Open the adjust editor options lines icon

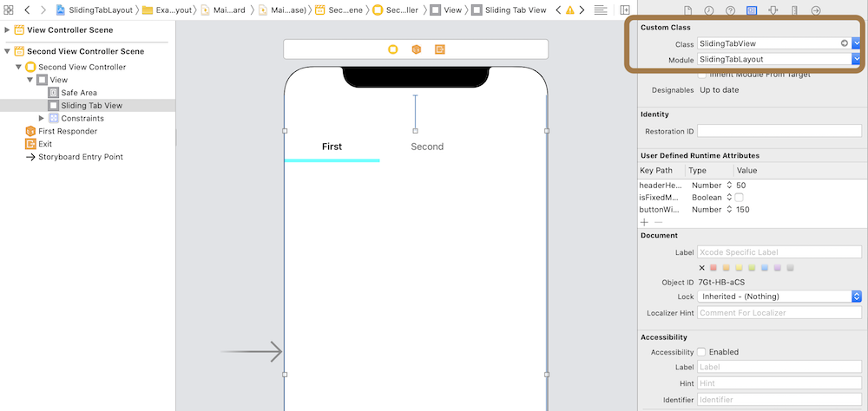click(600, 10)
